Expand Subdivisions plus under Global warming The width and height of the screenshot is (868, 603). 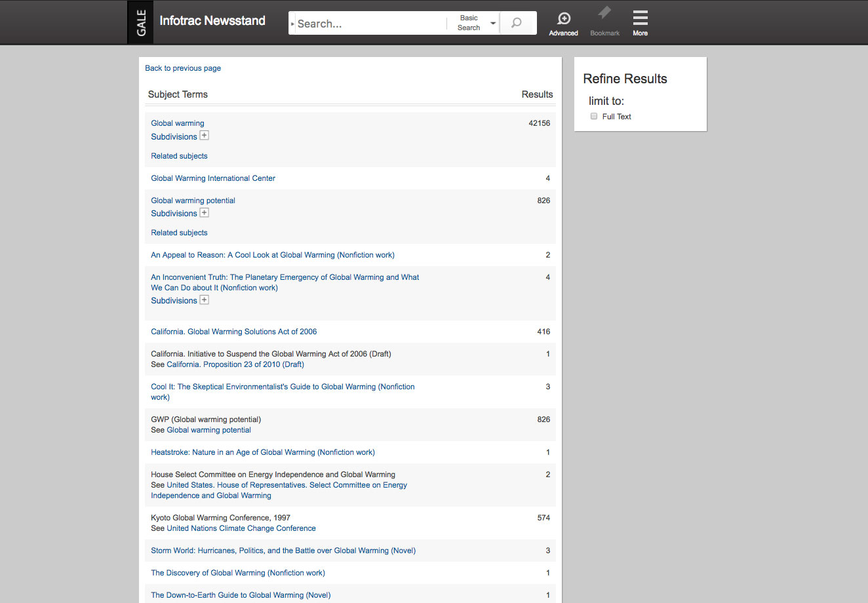[205, 136]
